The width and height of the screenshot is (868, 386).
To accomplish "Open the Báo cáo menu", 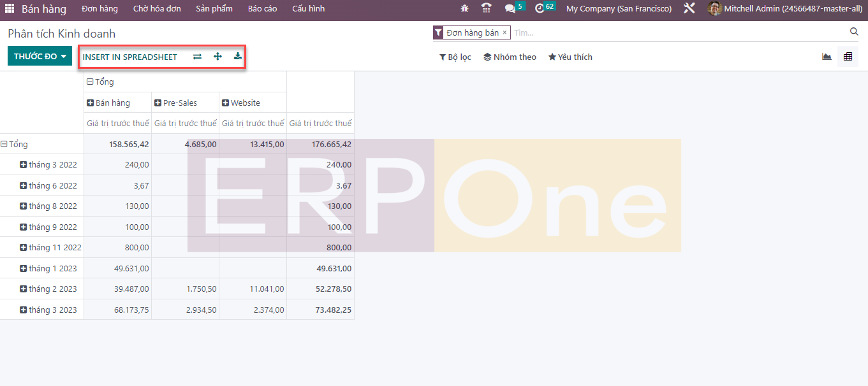I will click(262, 9).
